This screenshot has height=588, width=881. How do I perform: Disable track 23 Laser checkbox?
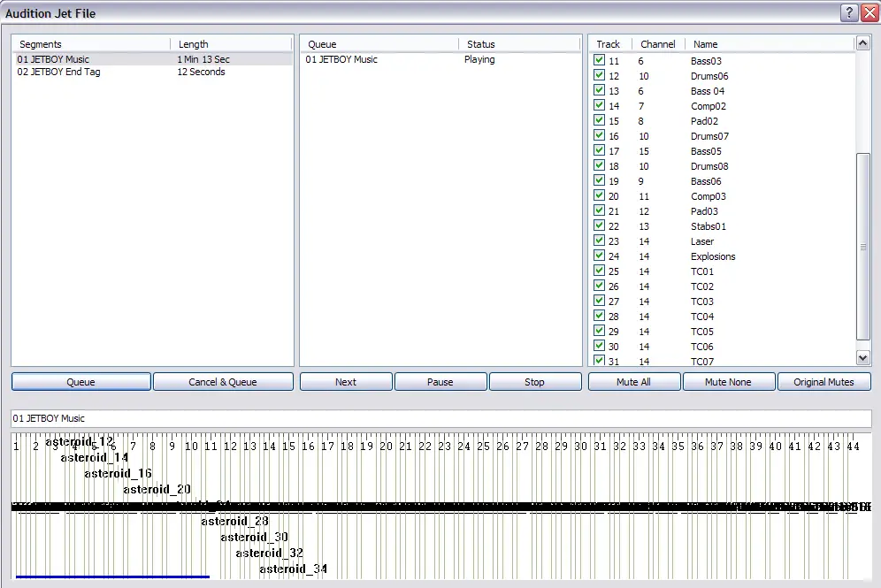pos(600,241)
